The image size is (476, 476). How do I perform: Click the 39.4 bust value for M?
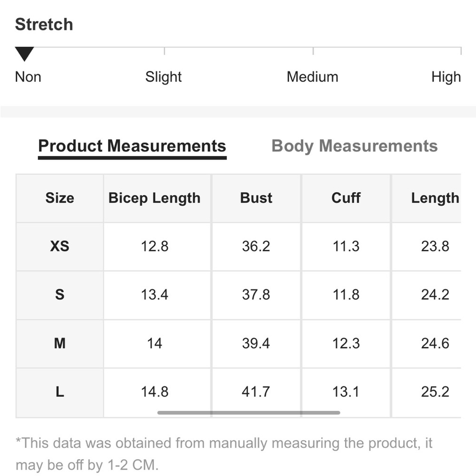tap(256, 344)
